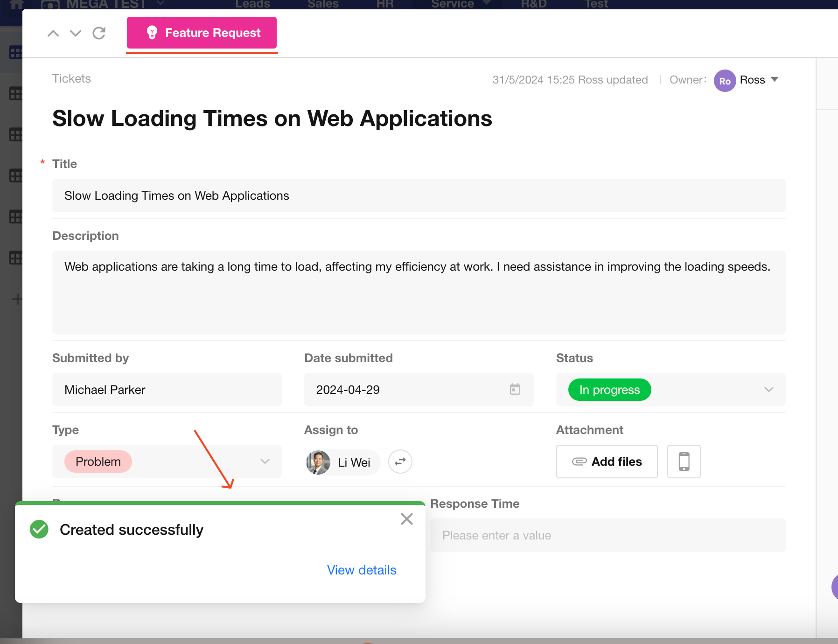Image resolution: width=838 pixels, height=644 pixels.
Task: Open the Feature Request tab
Action: coord(202,33)
